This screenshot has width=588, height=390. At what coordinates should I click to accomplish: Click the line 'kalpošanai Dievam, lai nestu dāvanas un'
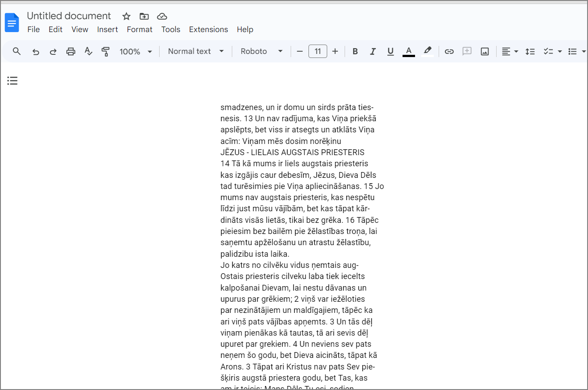click(x=294, y=288)
